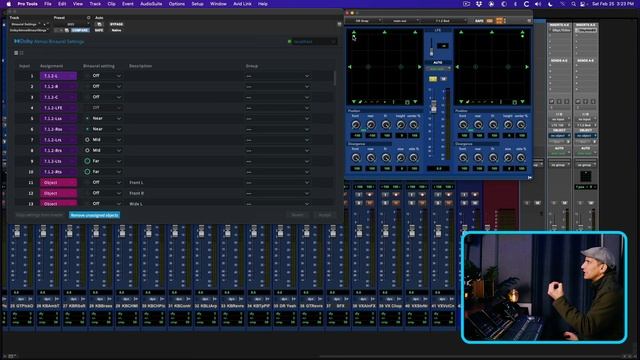
Task: Select the 7.1.2-LFE assignment cell
Action: click(58, 108)
